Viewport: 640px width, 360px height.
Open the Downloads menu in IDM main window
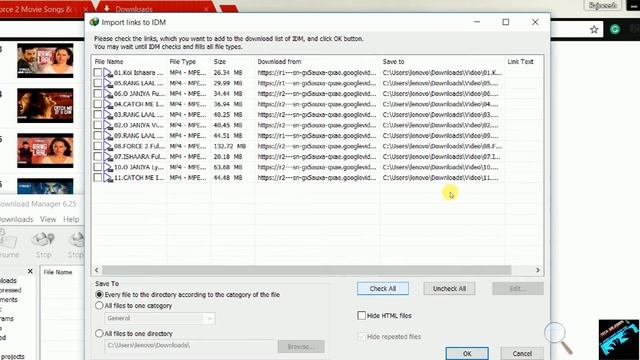16,220
